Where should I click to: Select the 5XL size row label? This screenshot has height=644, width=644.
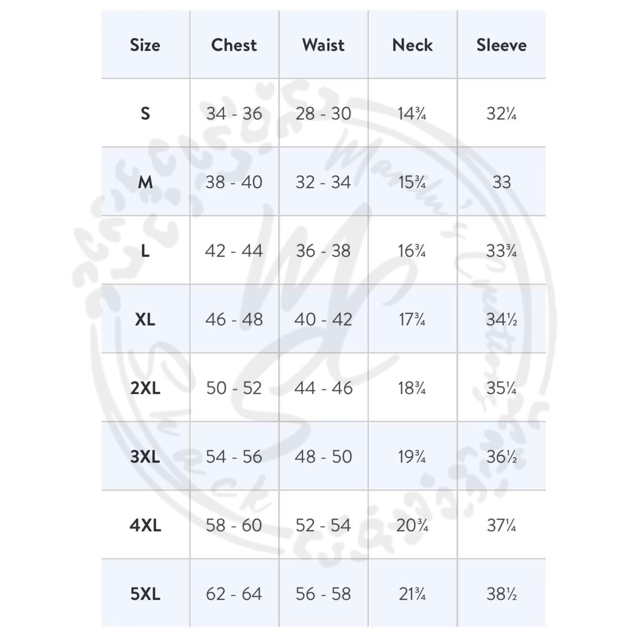click(x=145, y=594)
